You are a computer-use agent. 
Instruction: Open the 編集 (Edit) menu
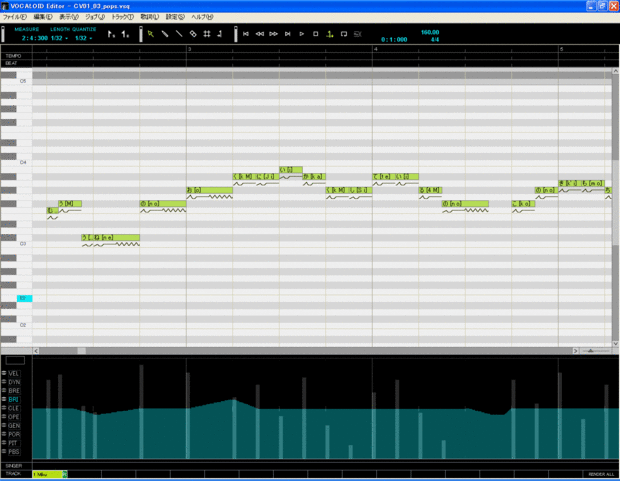tap(43, 17)
